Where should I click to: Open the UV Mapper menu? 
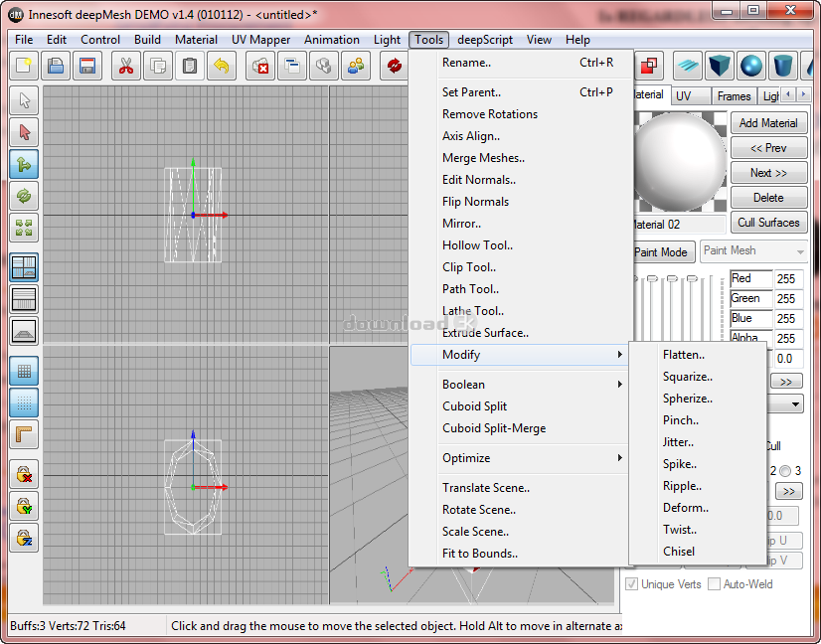coord(260,40)
